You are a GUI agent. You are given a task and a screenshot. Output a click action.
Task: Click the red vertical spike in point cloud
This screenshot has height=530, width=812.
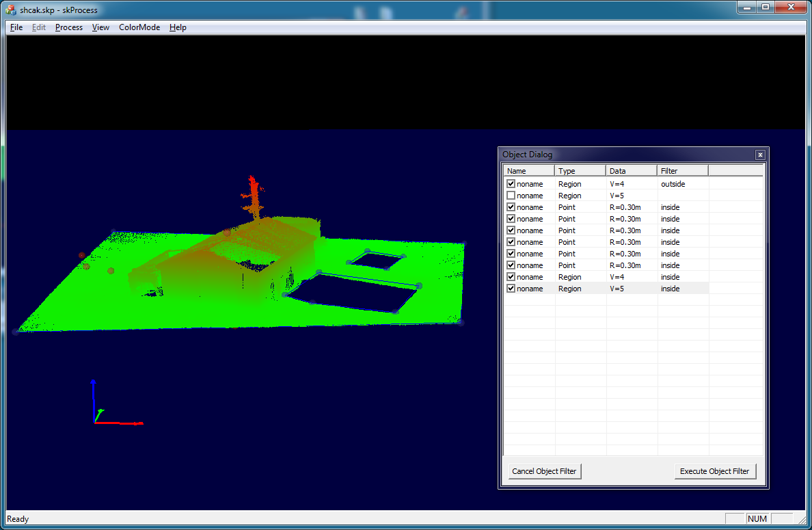(254, 191)
